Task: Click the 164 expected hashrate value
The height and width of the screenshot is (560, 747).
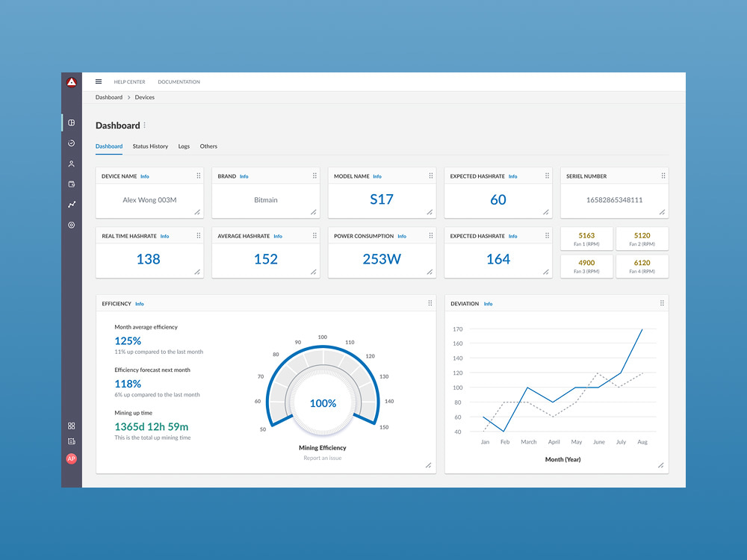Action: tap(498, 259)
